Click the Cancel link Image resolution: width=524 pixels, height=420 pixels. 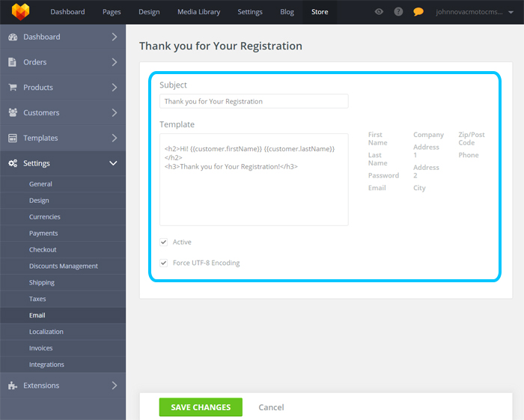(271, 407)
